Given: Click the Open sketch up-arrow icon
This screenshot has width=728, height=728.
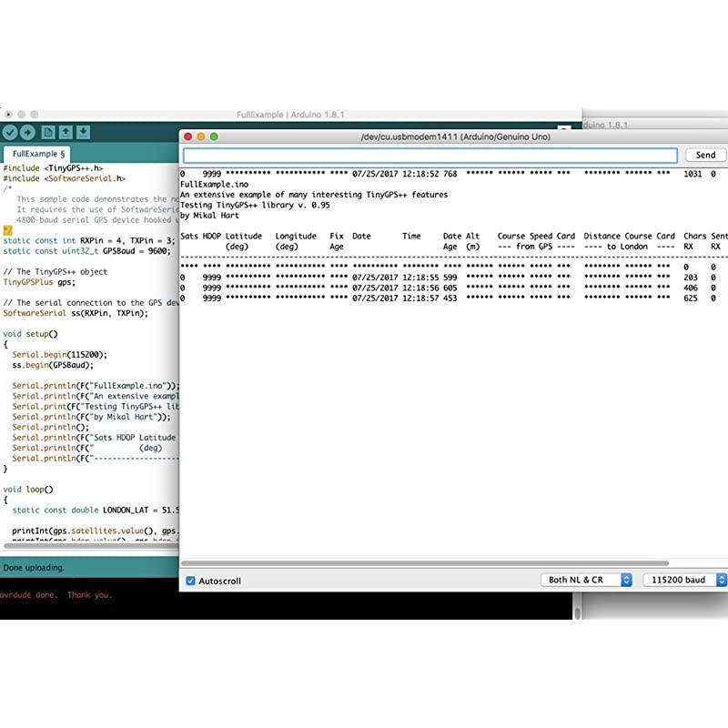Looking at the screenshot, I should click(x=66, y=133).
